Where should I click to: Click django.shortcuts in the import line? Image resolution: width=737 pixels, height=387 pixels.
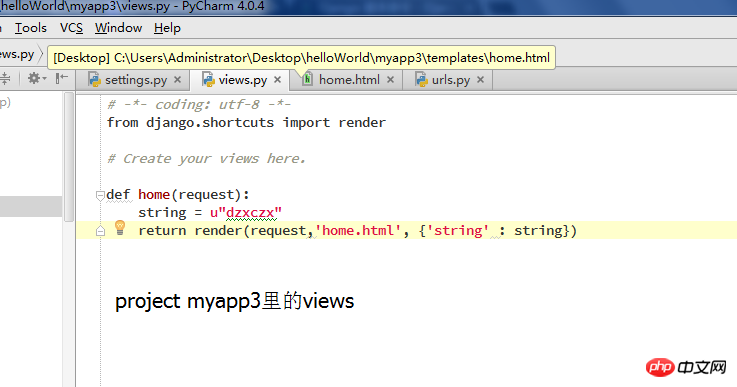pyautogui.click(x=210, y=123)
